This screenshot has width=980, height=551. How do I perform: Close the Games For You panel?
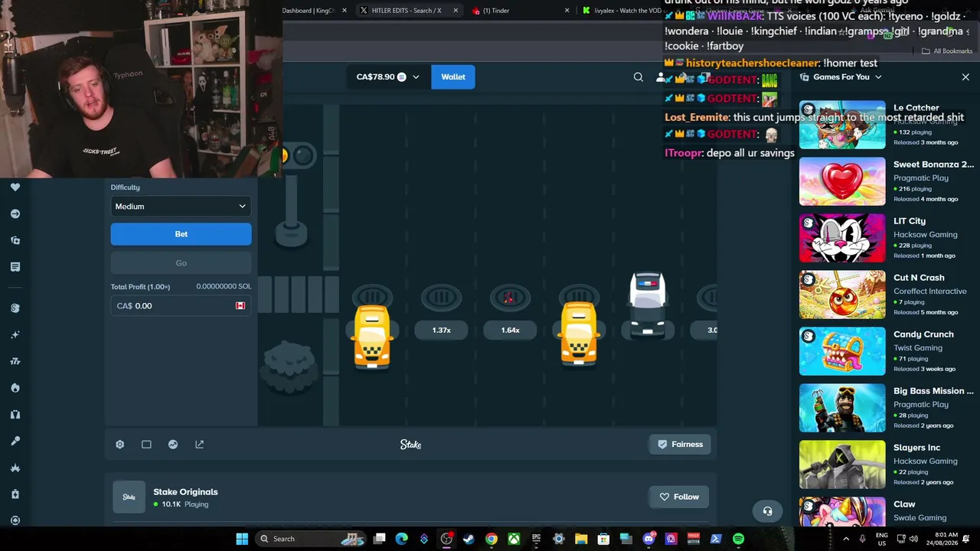click(x=965, y=77)
